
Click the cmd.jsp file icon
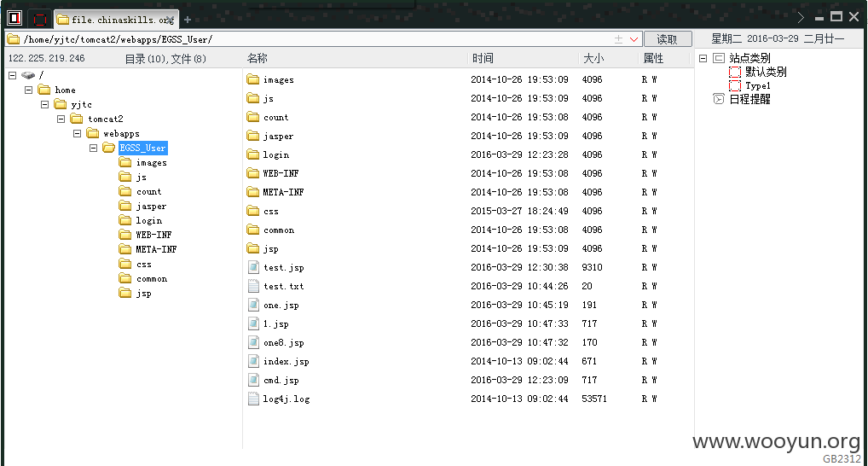tap(253, 380)
